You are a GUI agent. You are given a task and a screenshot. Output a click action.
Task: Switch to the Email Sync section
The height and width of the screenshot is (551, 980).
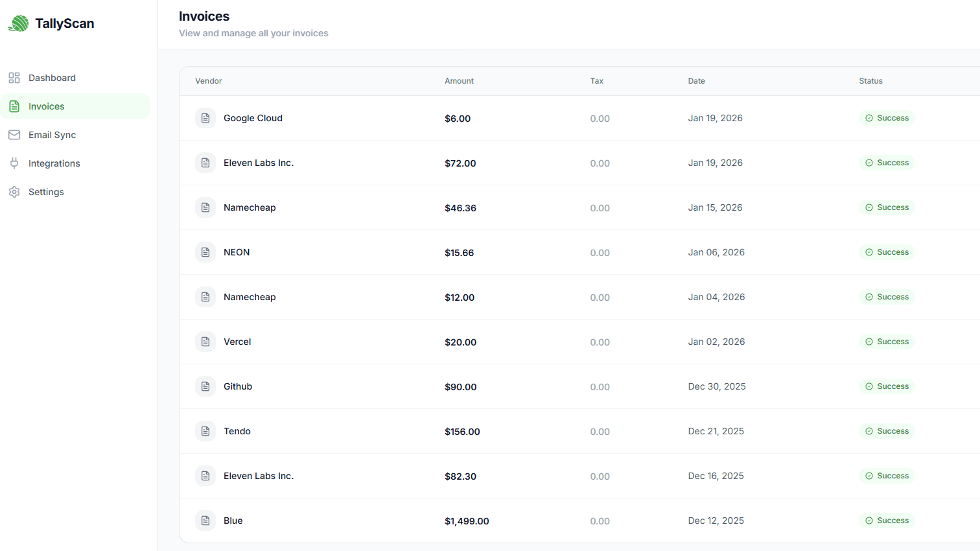[53, 134]
